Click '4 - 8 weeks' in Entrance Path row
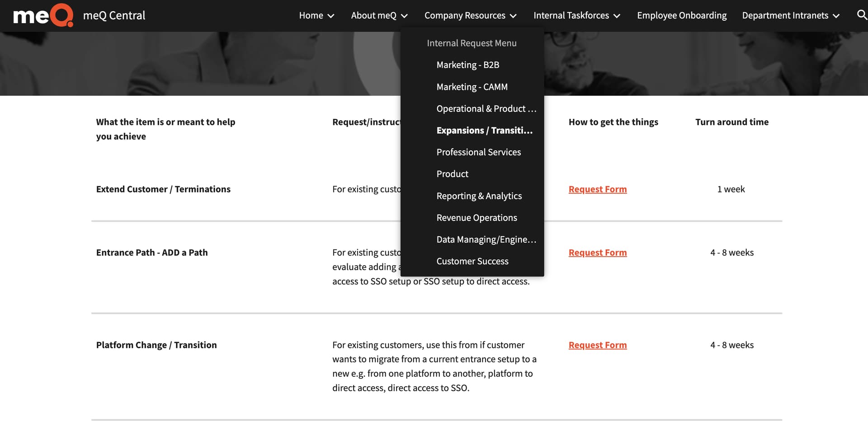This screenshot has height=421, width=868. point(732,253)
